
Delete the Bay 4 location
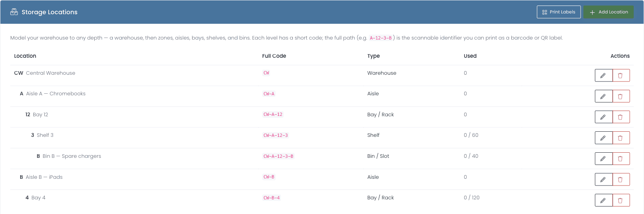pos(621,200)
